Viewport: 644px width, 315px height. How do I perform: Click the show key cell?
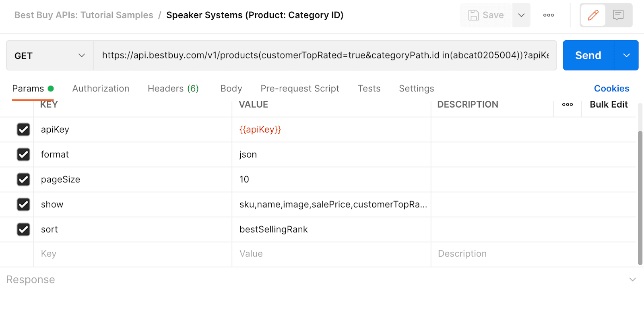pos(133,205)
